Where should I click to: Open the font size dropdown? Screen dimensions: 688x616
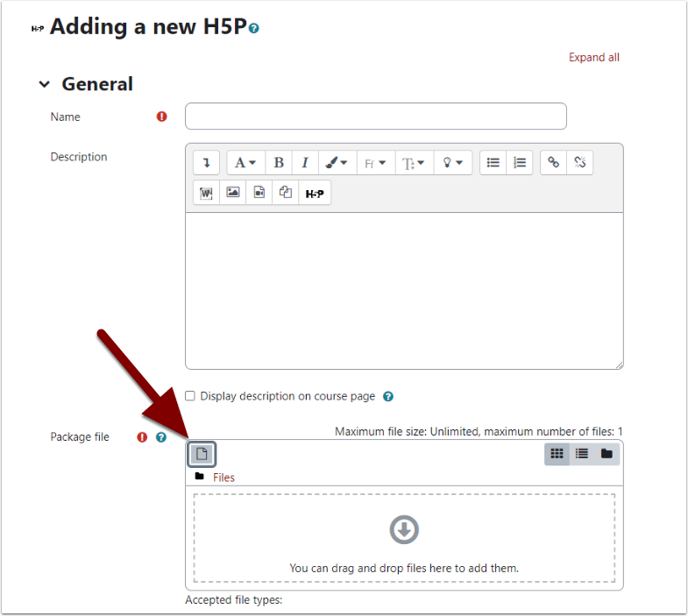[414, 163]
